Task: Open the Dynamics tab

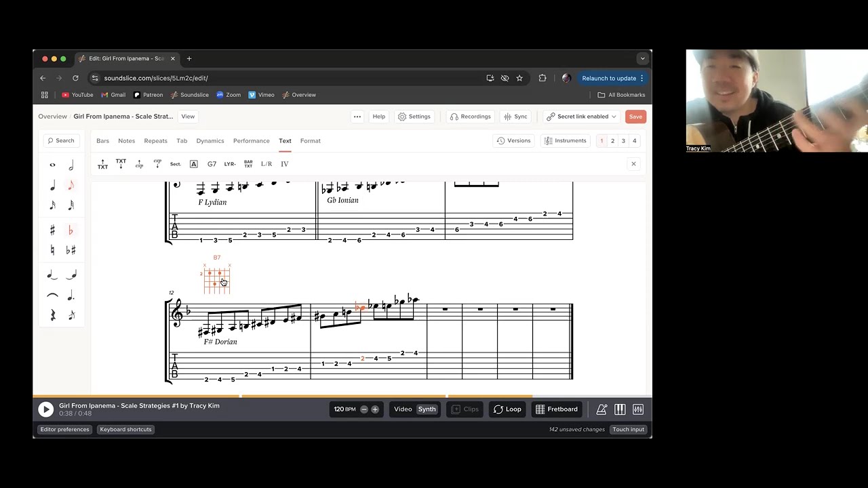Action: click(210, 141)
